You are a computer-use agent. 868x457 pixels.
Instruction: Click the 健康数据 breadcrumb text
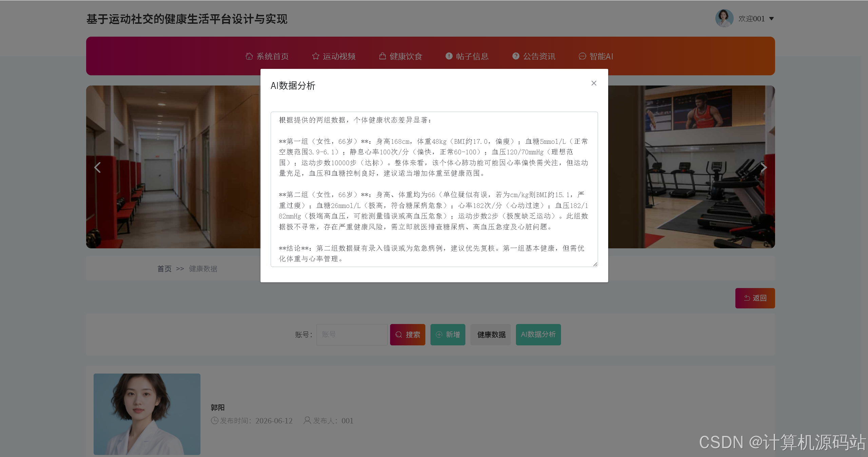point(203,269)
